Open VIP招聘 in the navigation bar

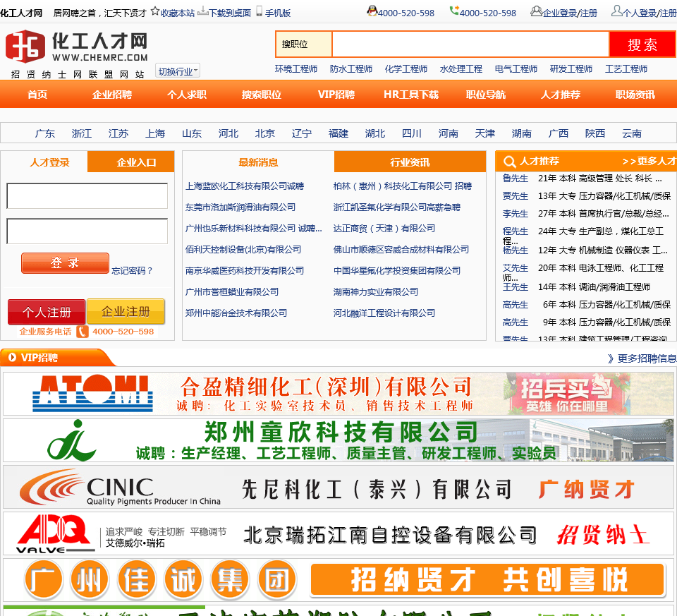tap(336, 95)
